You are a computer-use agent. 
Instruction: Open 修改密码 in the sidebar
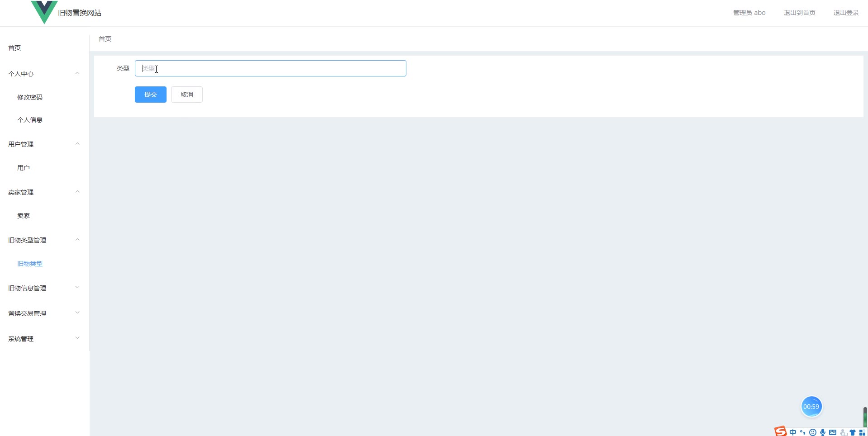30,97
